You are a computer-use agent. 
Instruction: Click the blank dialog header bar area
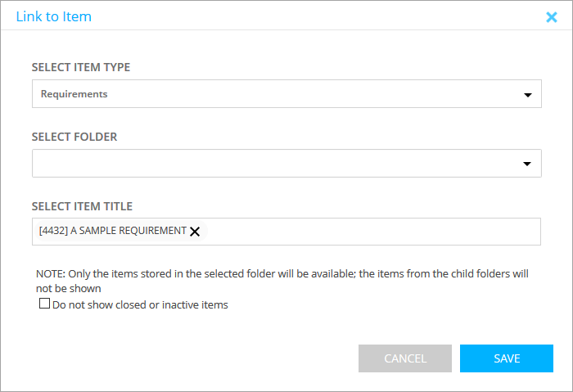(311, 16)
